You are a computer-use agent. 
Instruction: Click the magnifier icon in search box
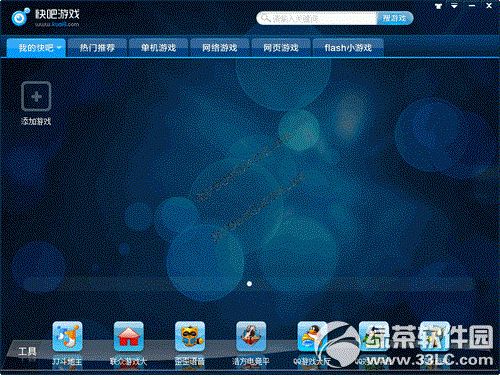tap(266, 18)
